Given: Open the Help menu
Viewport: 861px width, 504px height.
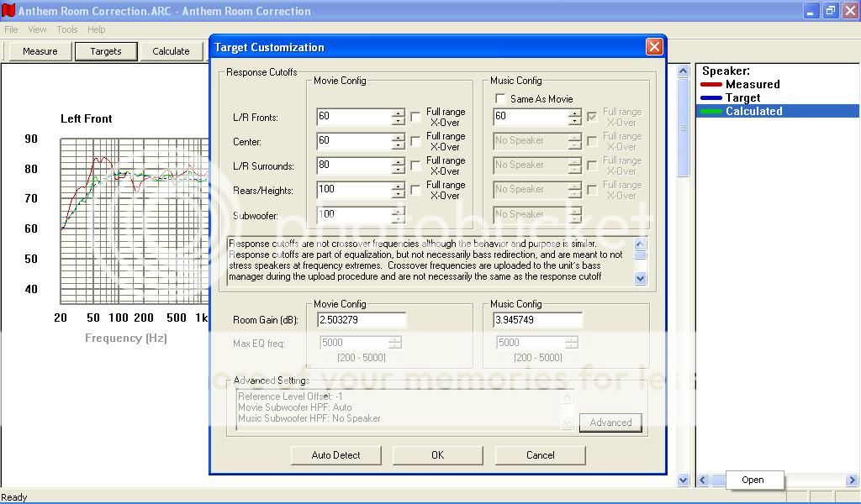Looking at the screenshot, I should tap(96, 29).
